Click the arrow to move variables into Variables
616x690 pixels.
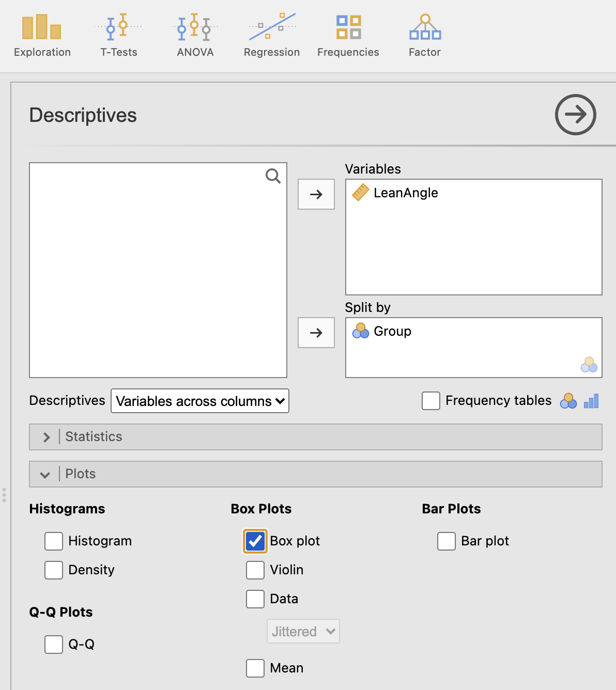click(x=316, y=194)
